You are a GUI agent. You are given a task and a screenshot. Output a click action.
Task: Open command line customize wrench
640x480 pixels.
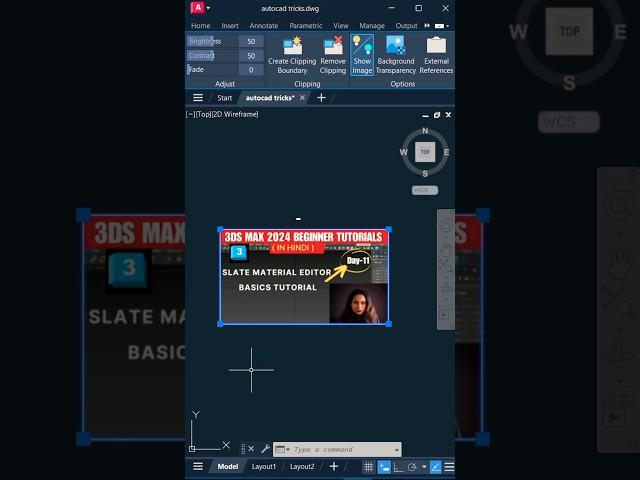click(x=265, y=449)
